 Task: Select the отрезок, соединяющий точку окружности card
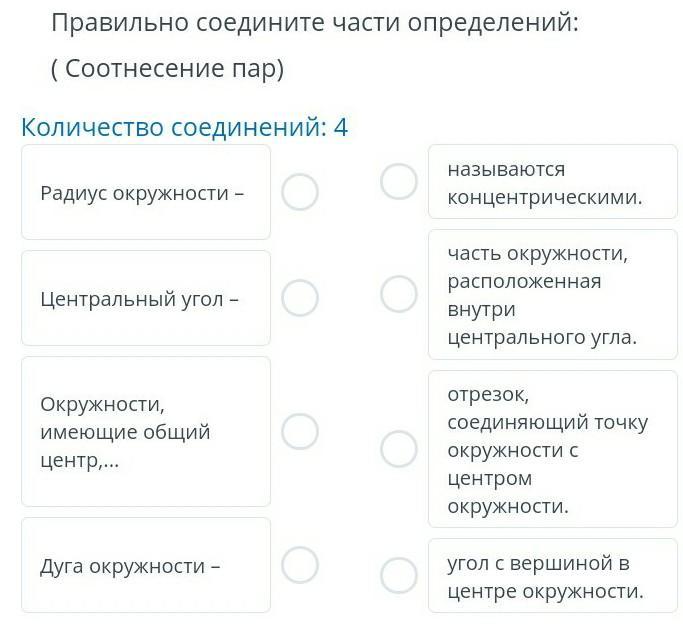pos(552,450)
